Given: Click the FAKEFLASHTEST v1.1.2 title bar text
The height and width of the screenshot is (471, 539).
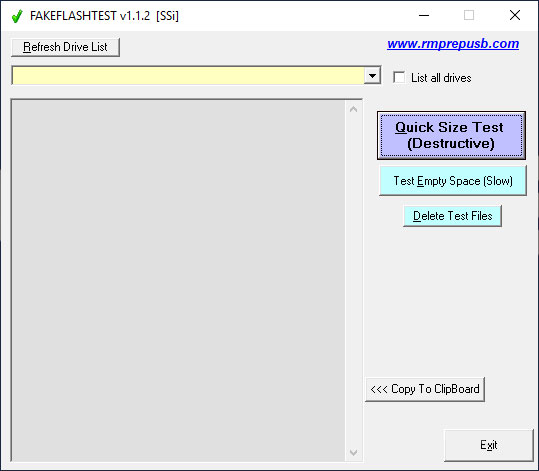Looking at the screenshot, I should (x=104, y=16).
